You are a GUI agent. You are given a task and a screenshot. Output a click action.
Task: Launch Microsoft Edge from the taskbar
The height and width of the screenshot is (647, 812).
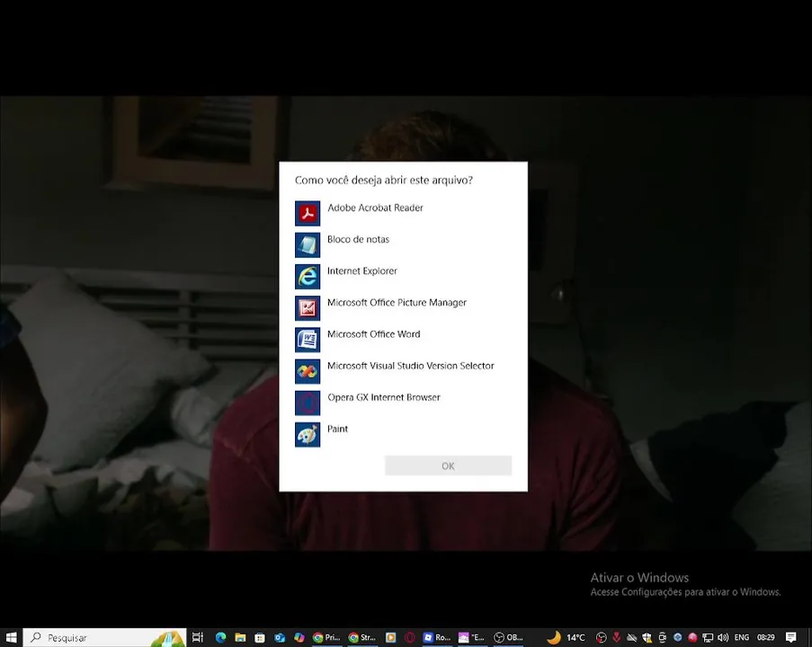click(220, 637)
